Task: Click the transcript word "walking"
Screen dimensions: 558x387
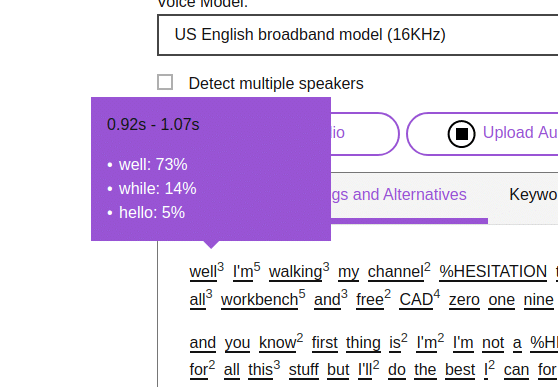Action: [295, 272]
